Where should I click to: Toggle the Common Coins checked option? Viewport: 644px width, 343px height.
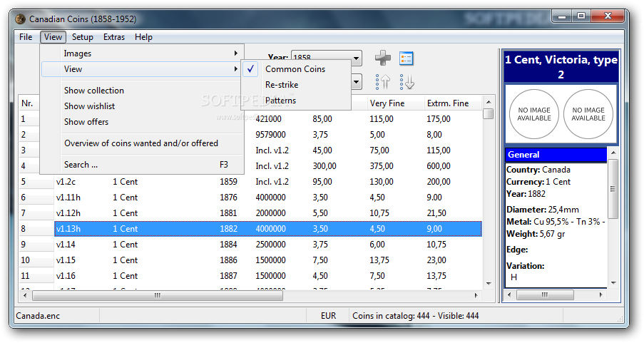296,69
